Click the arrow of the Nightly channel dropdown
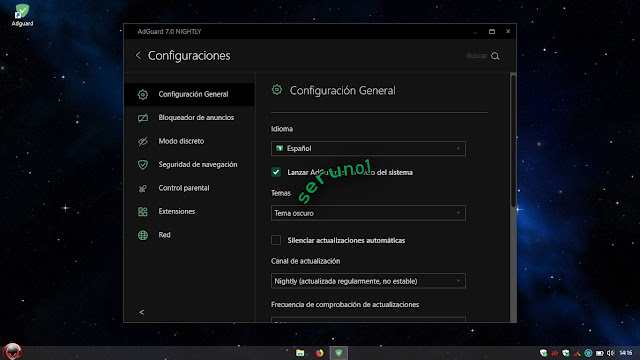 [458, 281]
